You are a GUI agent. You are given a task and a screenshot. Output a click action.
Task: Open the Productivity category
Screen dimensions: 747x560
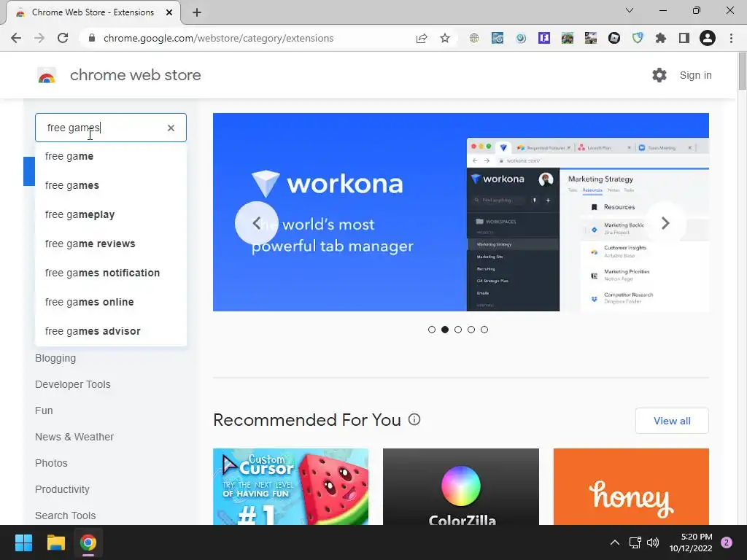click(x=62, y=489)
